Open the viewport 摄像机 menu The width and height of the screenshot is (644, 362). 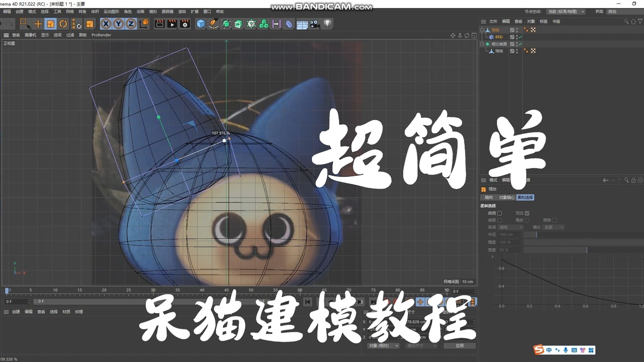pos(31,35)
